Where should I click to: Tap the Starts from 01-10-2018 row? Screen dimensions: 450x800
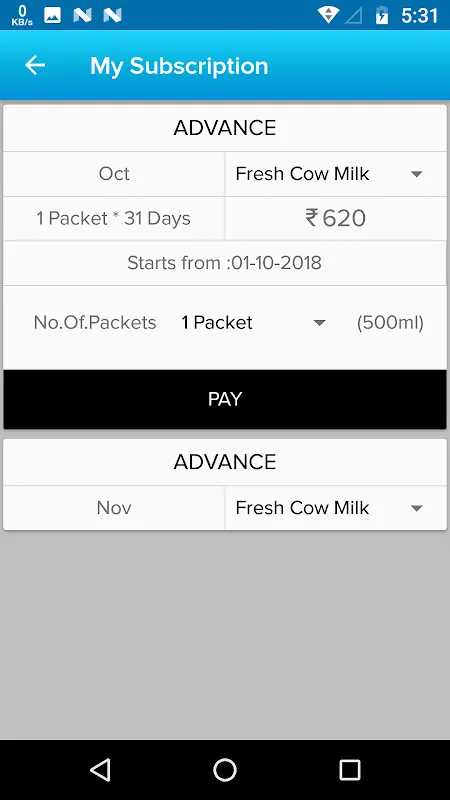coord(225,263)
